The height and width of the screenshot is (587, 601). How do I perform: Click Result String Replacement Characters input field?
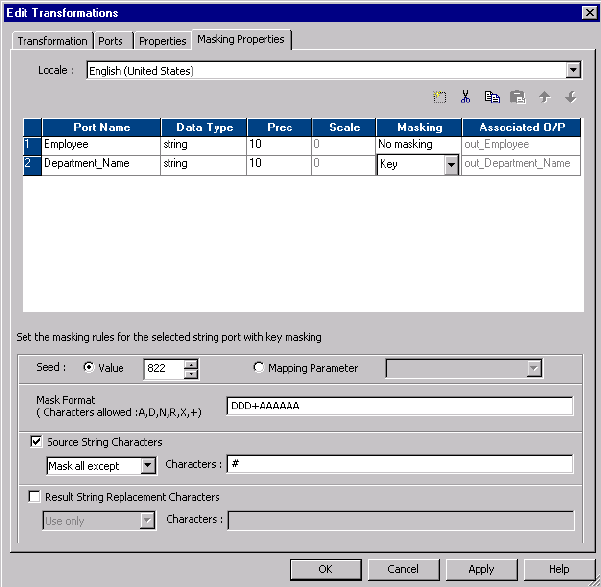pos(401,520)
